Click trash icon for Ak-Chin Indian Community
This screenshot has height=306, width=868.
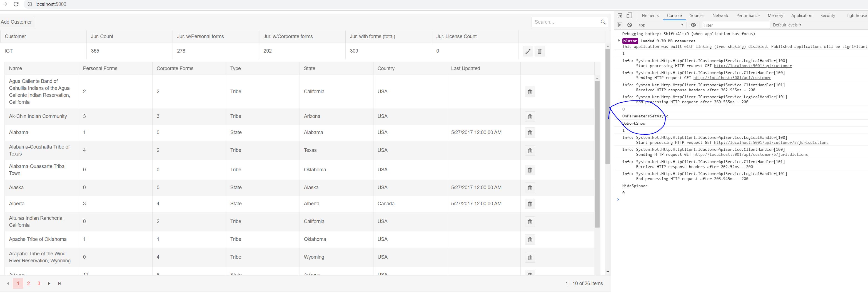pyautogui.click(x=530, y=116)
